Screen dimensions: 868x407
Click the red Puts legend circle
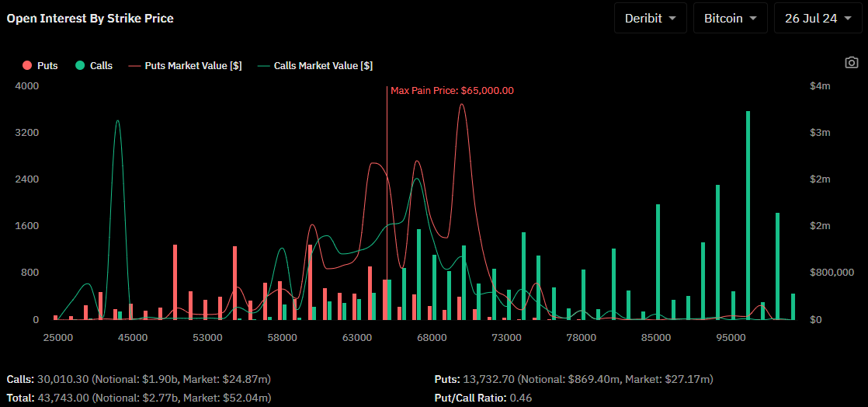pyautogui.click(x=27, y=66)
